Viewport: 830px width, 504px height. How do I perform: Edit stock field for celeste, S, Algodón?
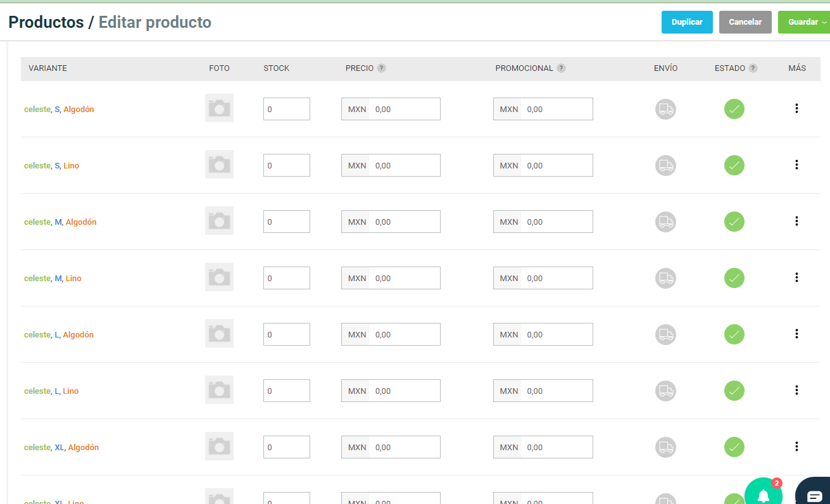287,109
